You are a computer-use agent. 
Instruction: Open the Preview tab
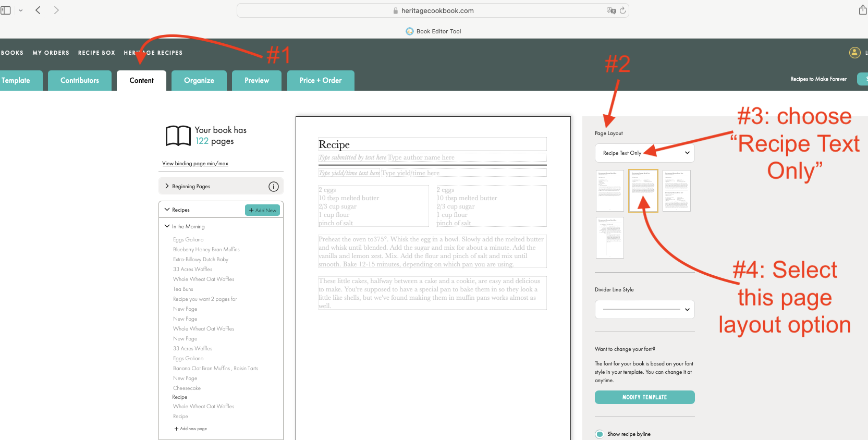click(256, 80)
